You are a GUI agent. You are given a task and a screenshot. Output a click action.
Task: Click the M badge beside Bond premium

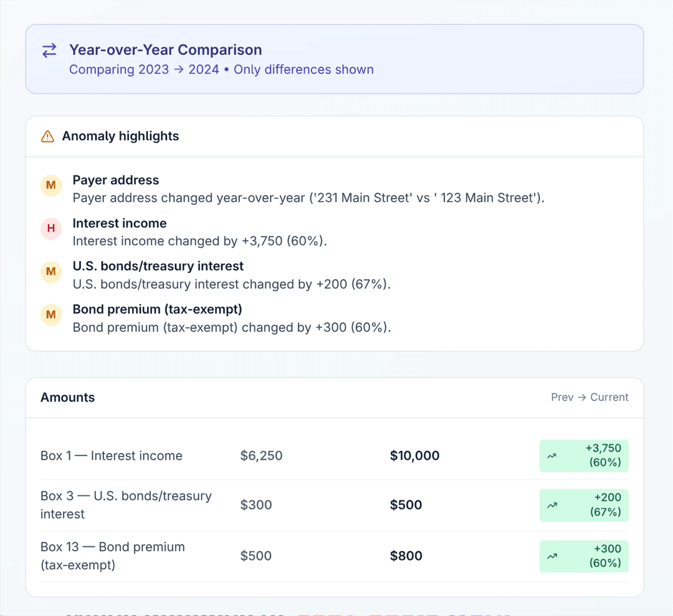click(x=51, y=315)
